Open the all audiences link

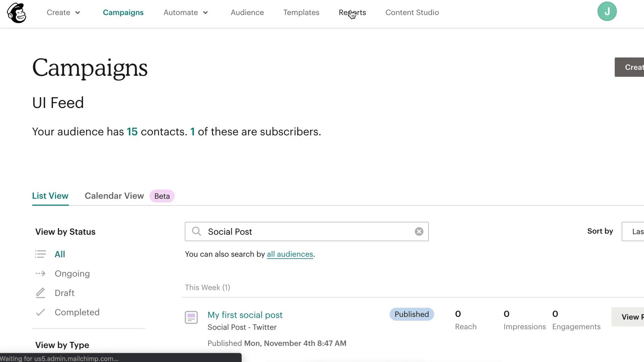point(290,254)
